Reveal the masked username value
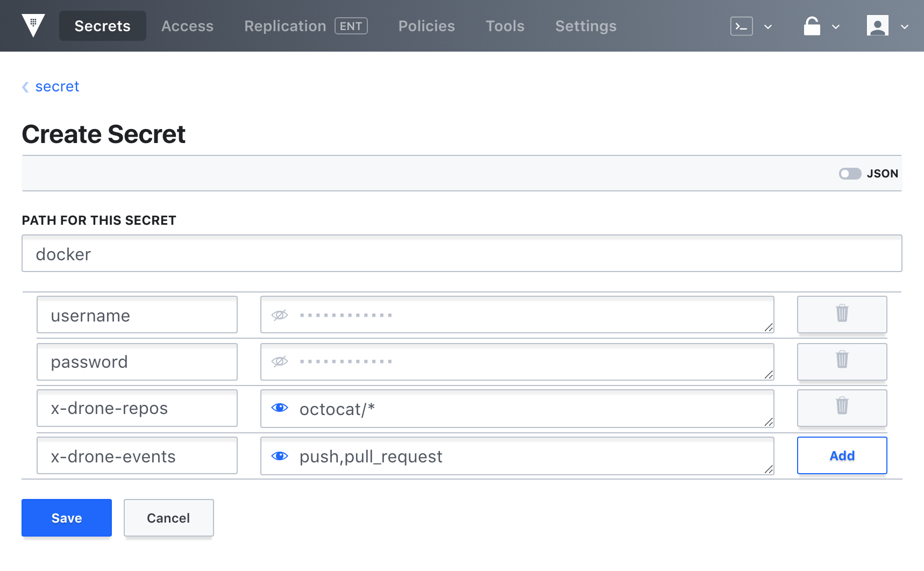The image size is (924, 571). click(x=280, y=315)
